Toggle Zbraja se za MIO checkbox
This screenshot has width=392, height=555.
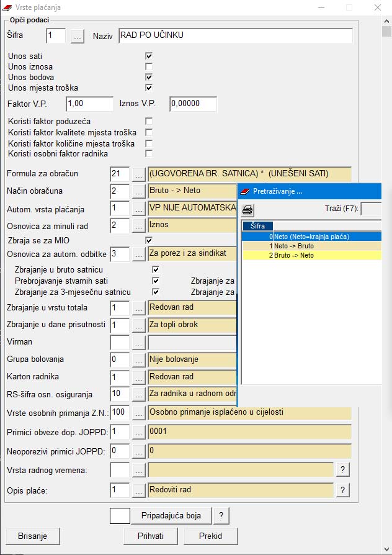pyautogui.click(x=149, y=240)
